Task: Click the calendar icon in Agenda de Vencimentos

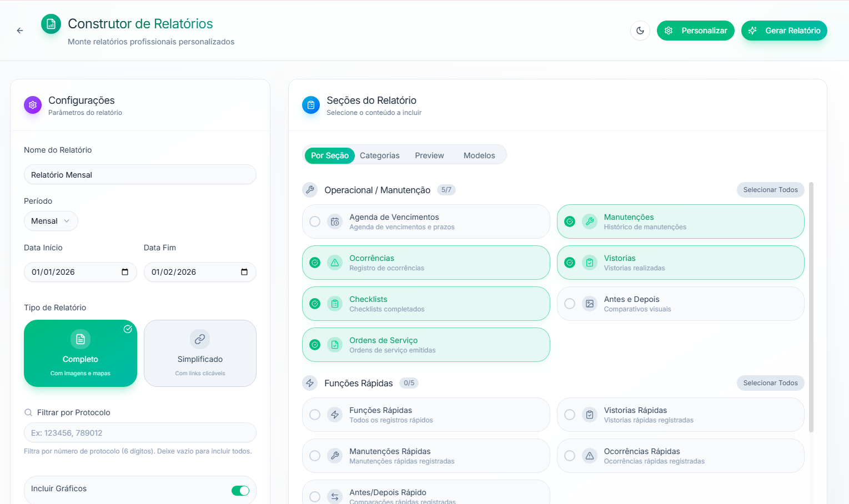Action: click(335, 221)
